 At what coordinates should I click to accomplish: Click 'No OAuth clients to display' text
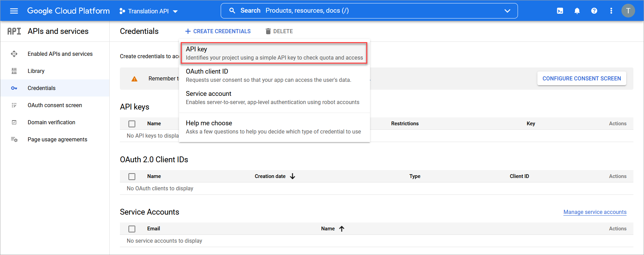(x=160, y=188)
